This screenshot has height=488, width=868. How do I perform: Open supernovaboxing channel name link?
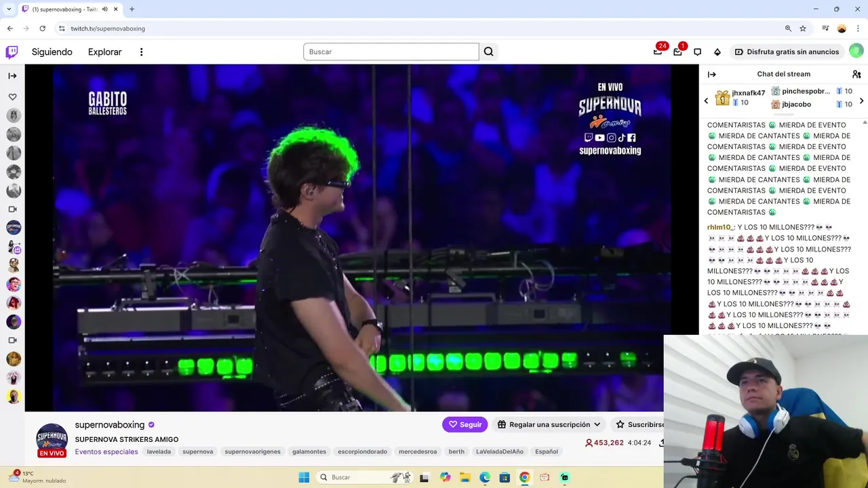click(110, 424)
